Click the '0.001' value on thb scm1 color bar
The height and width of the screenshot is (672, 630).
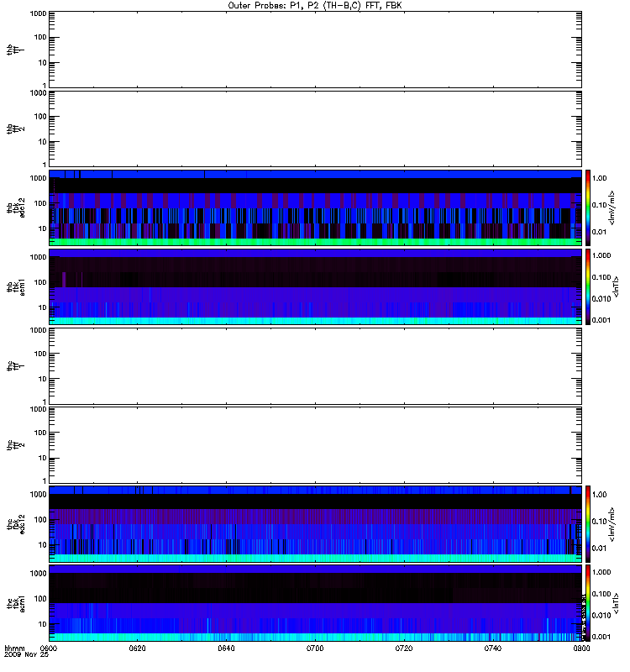pos(601,320)
